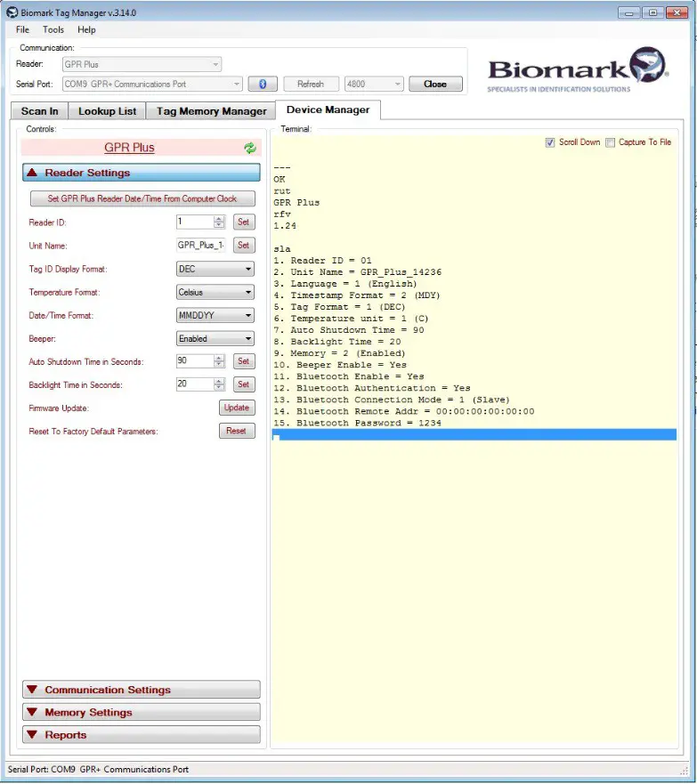The image size is (697, 784).
Task: Click the highlighted terminal input line
Action: click(x=474, y=434)
